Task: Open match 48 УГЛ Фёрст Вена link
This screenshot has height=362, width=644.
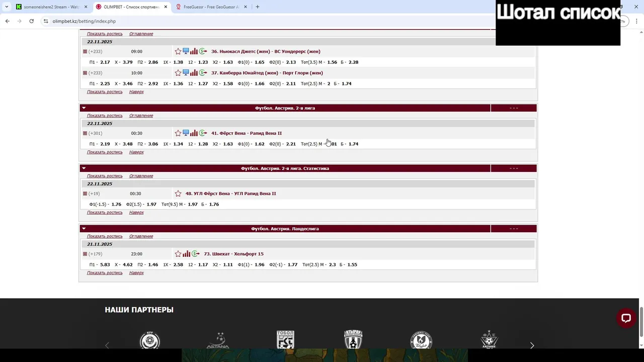Action: (230, 194)
